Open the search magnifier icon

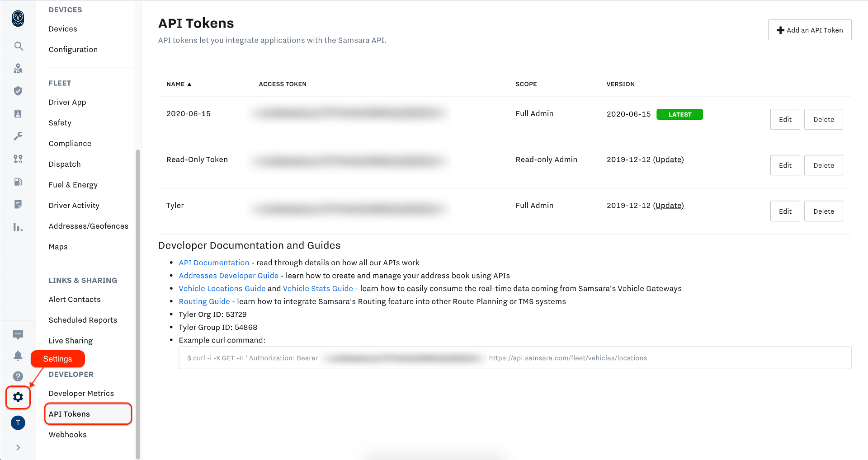coord(18,46)
